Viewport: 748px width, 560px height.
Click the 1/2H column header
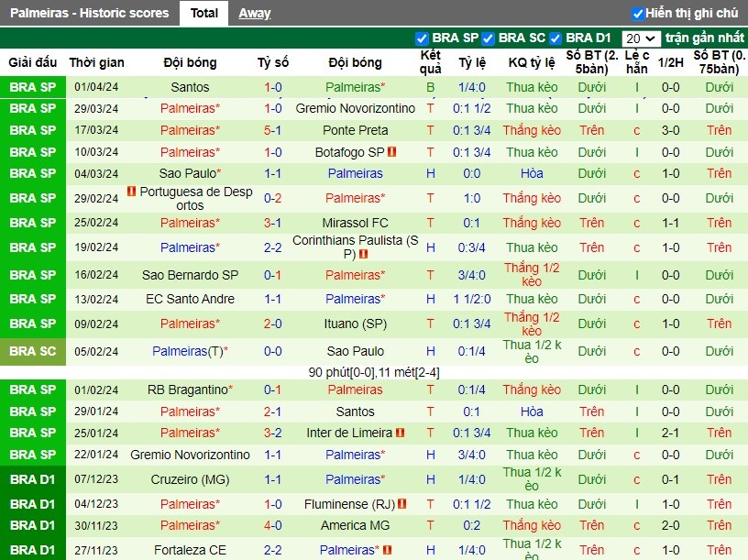670,62
